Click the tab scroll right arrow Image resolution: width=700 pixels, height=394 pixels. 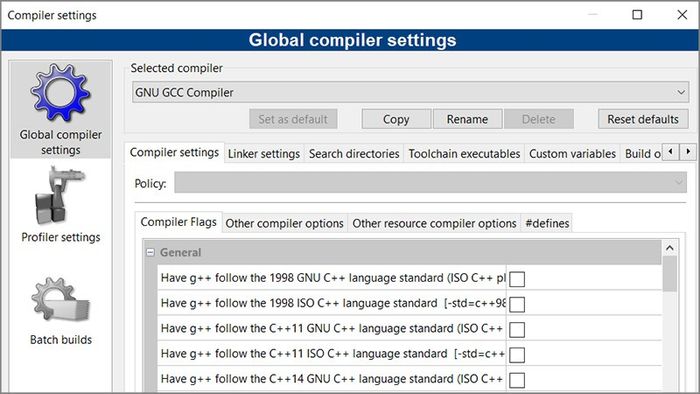click(x=688, y=152)
